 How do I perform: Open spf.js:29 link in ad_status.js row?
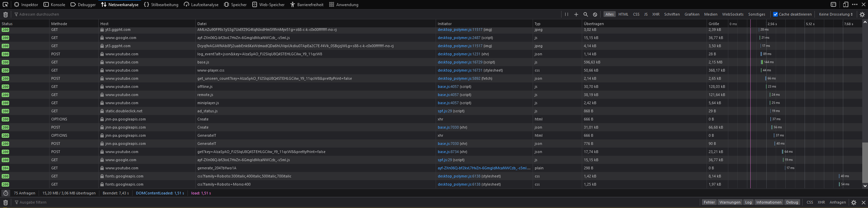point(445,111)
